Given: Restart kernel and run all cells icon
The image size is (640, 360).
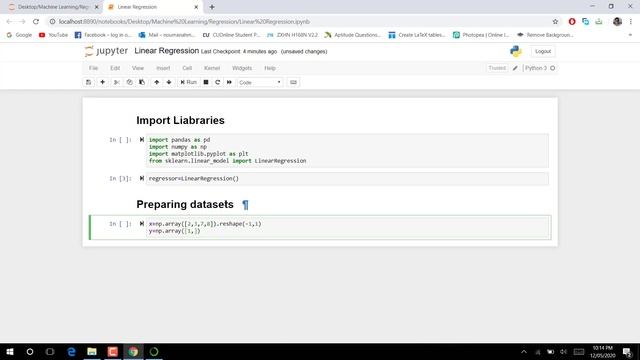Looking at the screenshot, I should click(x=229, y=82).
